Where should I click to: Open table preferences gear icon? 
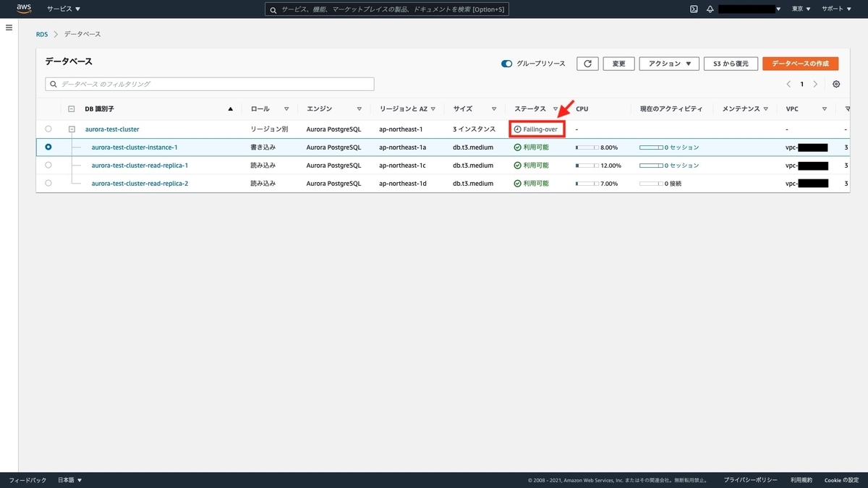click(x=836, y=84)
